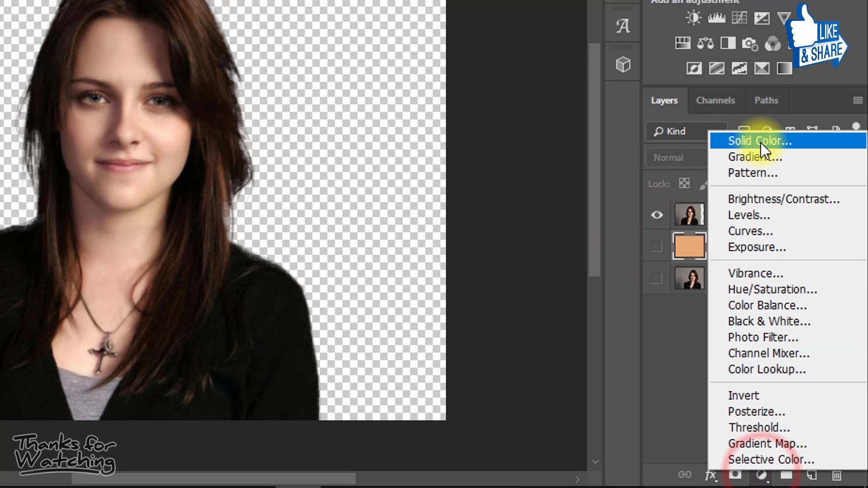Open the Layers panel menu
Screen dimensions: 868x488
858,100
